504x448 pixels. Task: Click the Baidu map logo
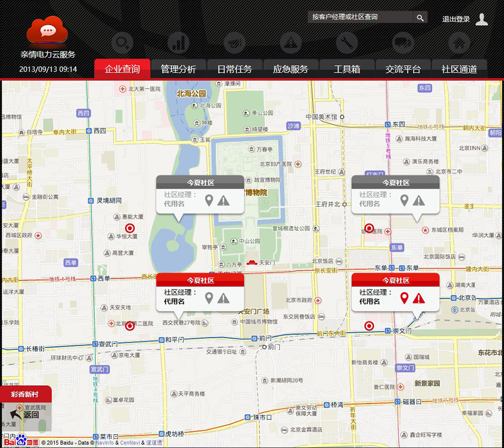[21, 441]
